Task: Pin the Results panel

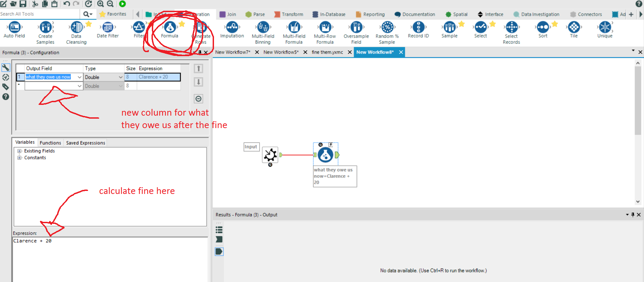Action: click(633, 215)
